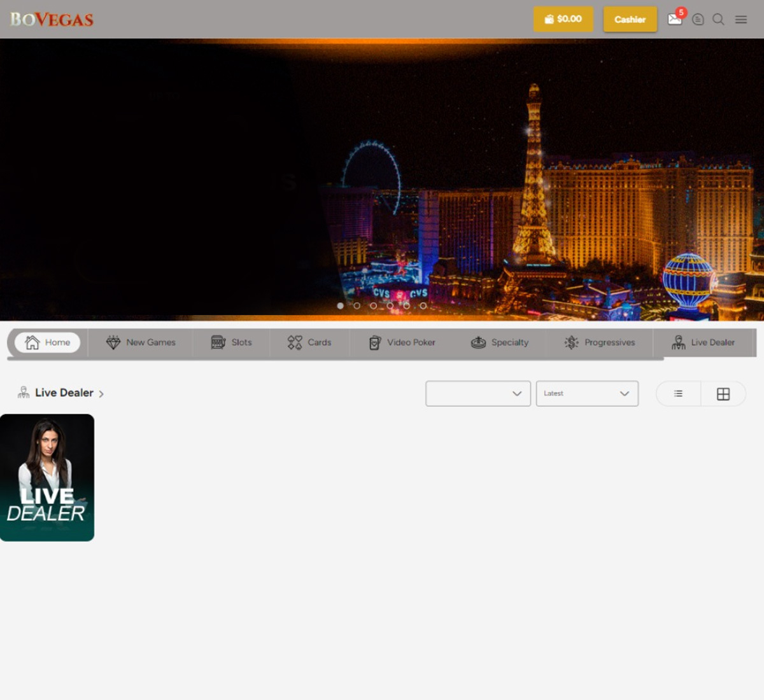
Task: Open the hamburger menu icon
Action: (741, 20)
